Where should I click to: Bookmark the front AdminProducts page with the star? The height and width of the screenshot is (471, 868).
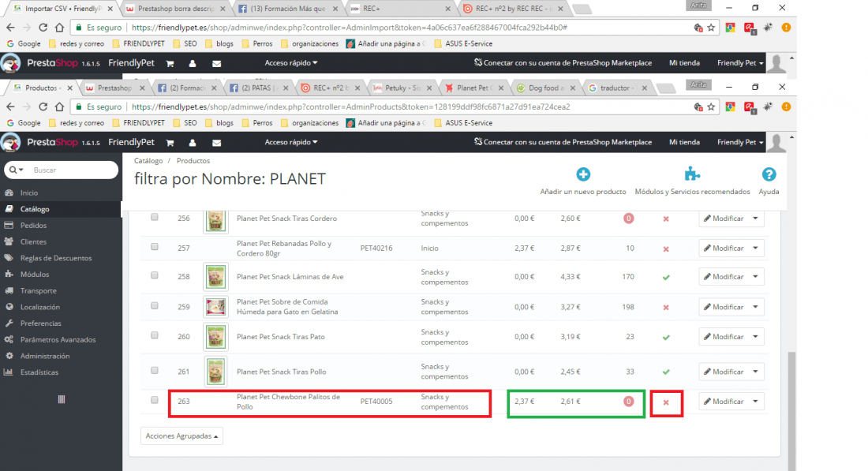point(711,107)
